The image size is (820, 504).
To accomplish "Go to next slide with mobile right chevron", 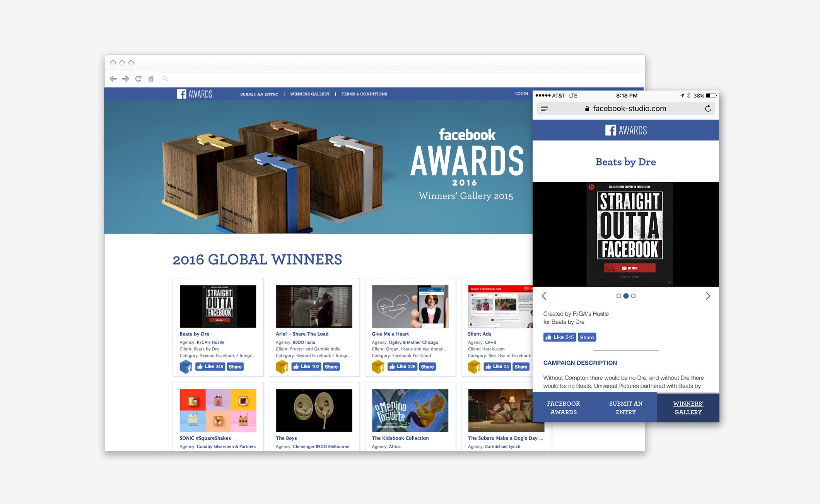I will click(x=708, y=296).
